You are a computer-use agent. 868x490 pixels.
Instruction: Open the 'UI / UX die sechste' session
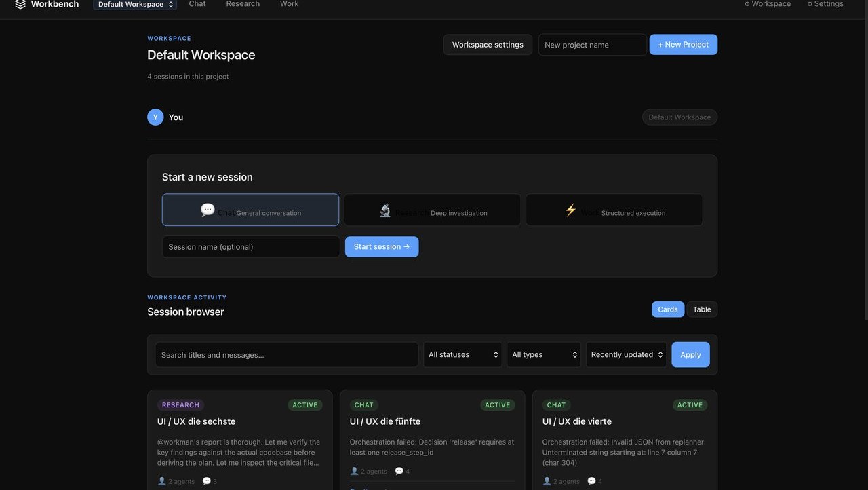pyautogui.click(x=197, y=421)
